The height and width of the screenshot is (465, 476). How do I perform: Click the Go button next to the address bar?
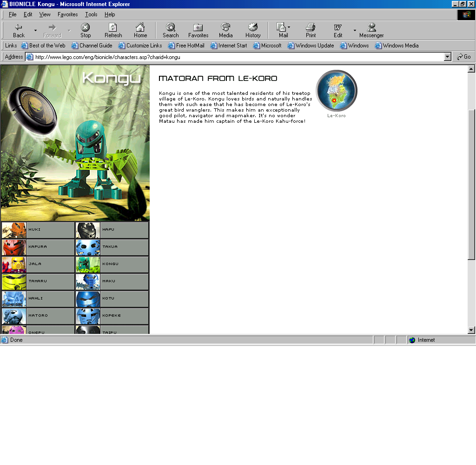click(464, 57)
